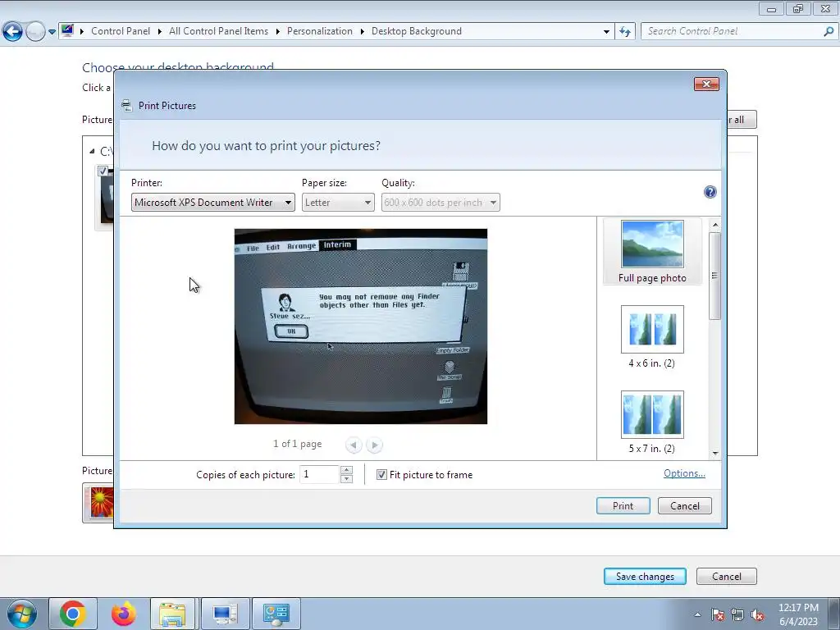This screenshot has height=630, width=840.
Task: Click layout list scroll up arrow
Action: click(715, 225)
